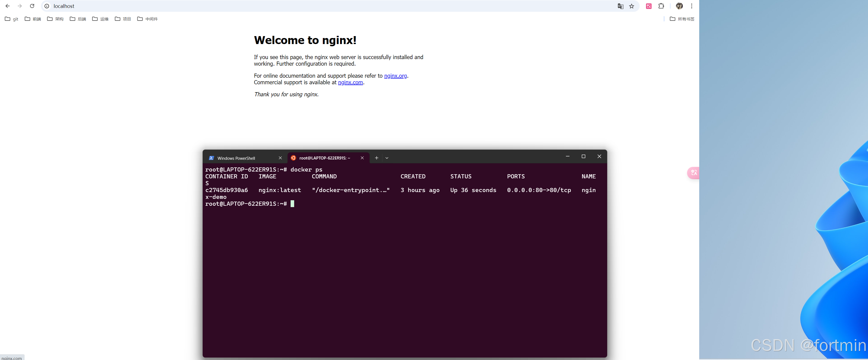Open a new terminal tab
This screenshot has height=360, width=868.
[376, 158]
